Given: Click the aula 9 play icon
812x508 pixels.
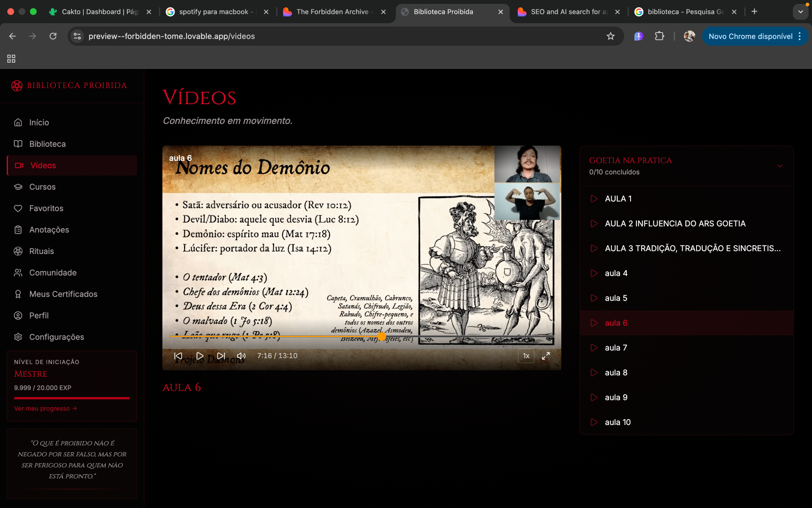Looking at the screenshot, I should coord(594,398).
